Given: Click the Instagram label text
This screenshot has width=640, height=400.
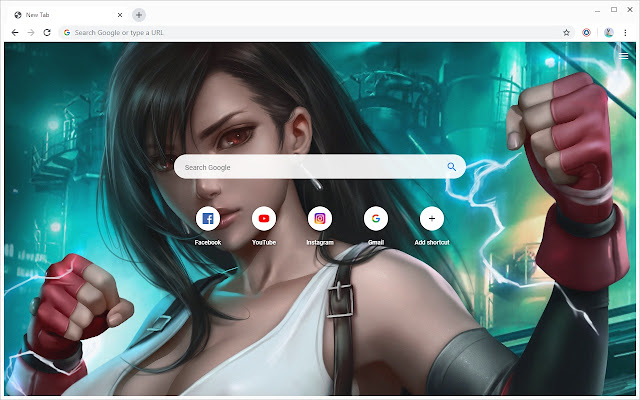Looking at the screenshot, I should (x=320, y=242).
